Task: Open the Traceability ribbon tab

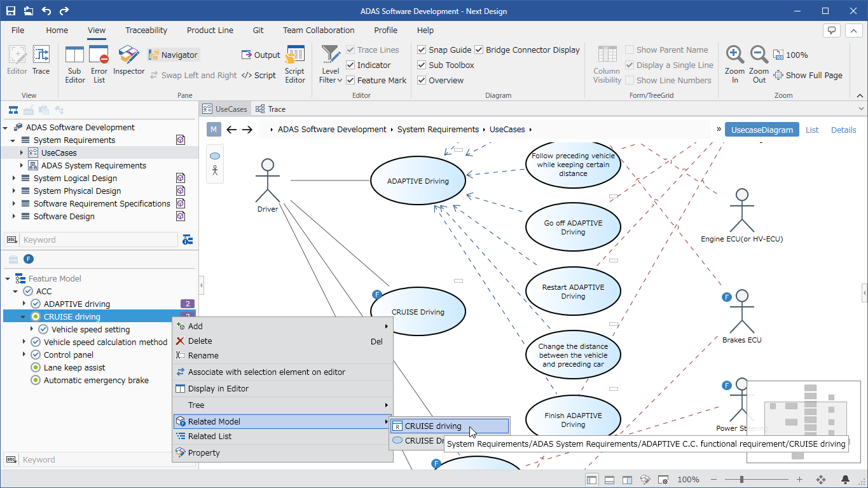Action: point(146,30)
